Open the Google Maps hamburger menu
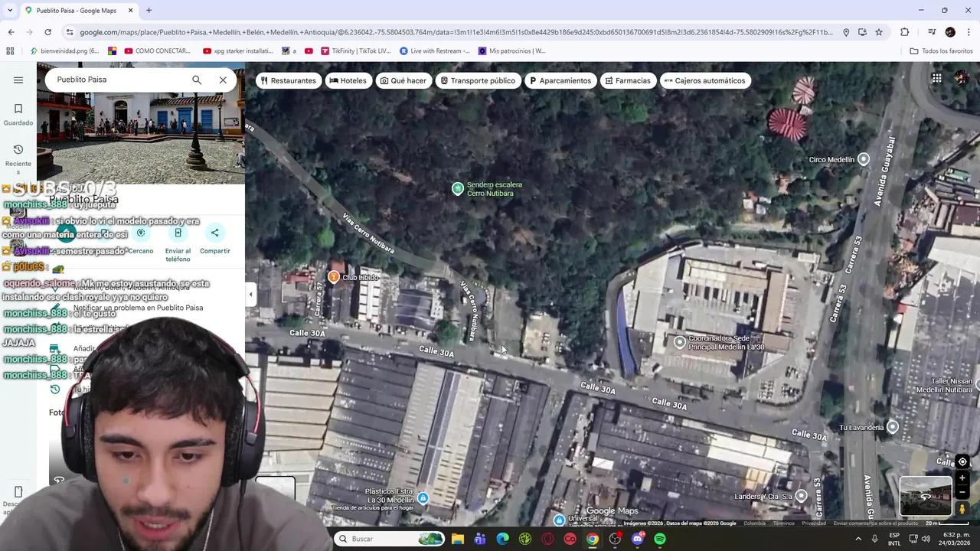 [18, 80]
